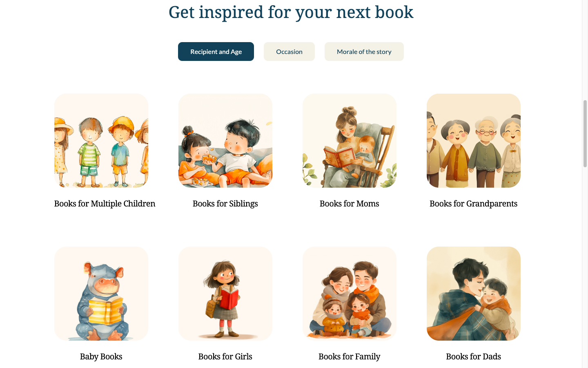Click the page vertical scrollbar thumb
588x368 pixels.
pyautogui.click(x=585, y=134)
